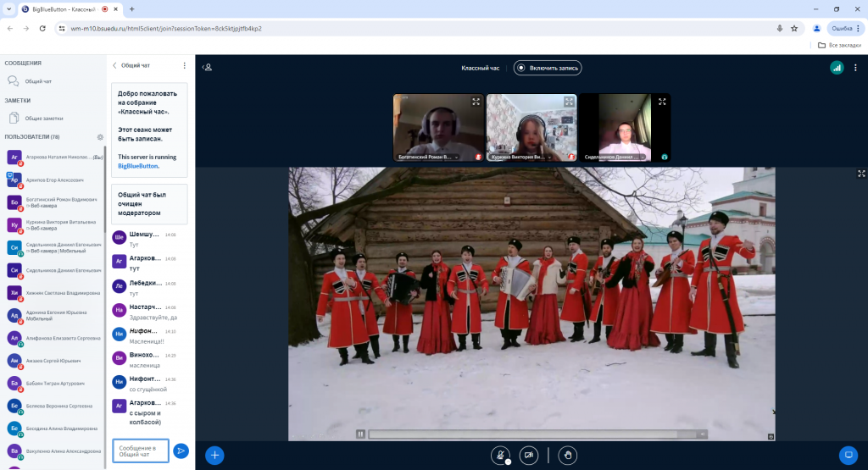This screenshot has height=470, width=868.
Task: Fullscreen Куркина Виктория webcam tile
Action: tap(569, 102)
